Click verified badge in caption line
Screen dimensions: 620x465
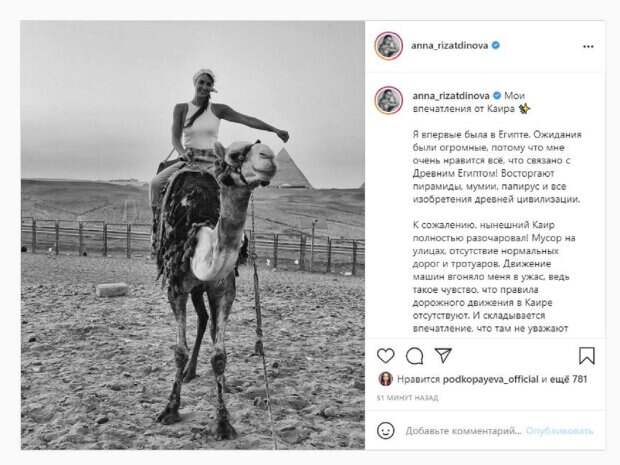pyautogui.click(x=497, y=95)
